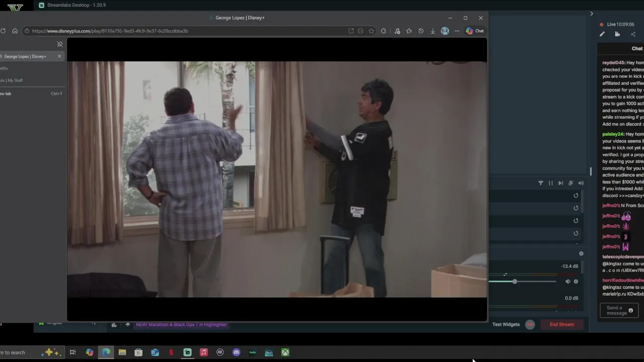Open Task View on the taskbar
The image size is (644, 362).
click(x=72, y=352)
